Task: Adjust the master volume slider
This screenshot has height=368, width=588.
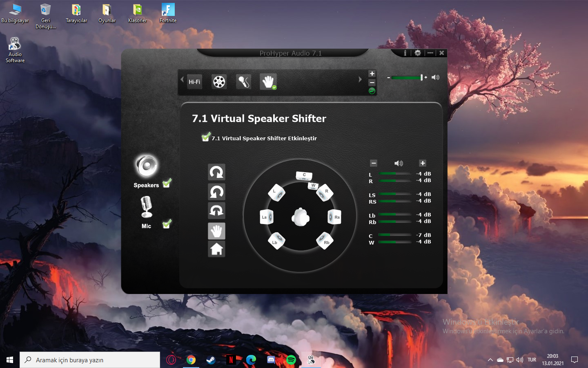Action: 407,77
